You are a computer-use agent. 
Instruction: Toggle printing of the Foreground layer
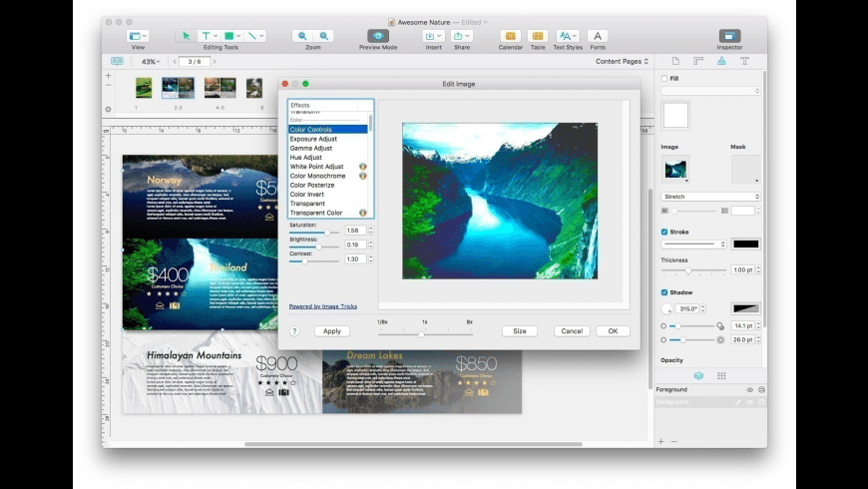click(x=761, y=390)
